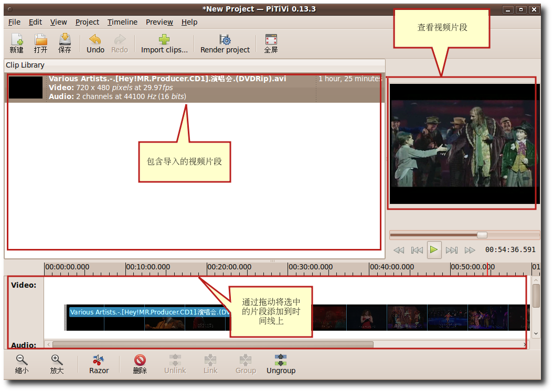The image size is (553, 392).
Task: Click the greyed Redo button
Action: 120,43
